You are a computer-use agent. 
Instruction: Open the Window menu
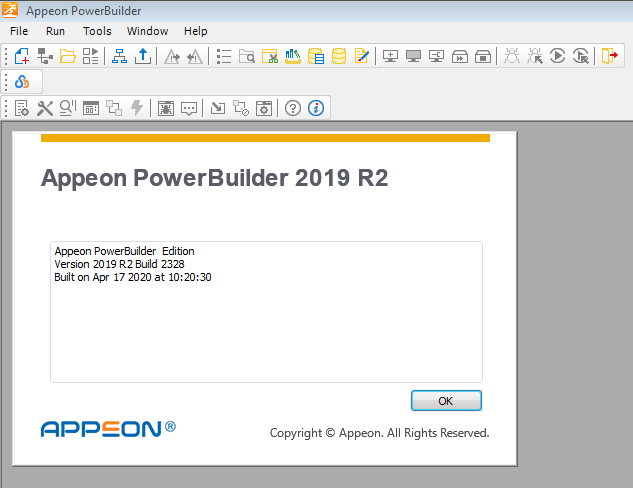coord(147,31)
